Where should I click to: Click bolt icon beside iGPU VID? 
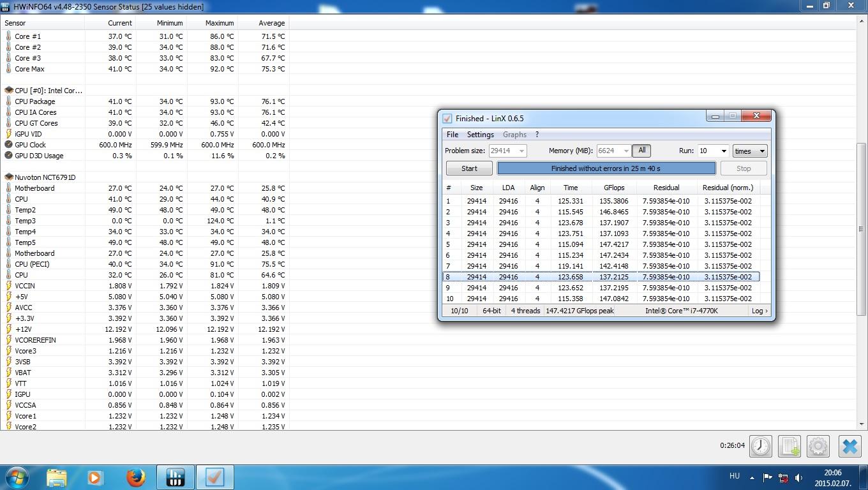pos(8,134)
